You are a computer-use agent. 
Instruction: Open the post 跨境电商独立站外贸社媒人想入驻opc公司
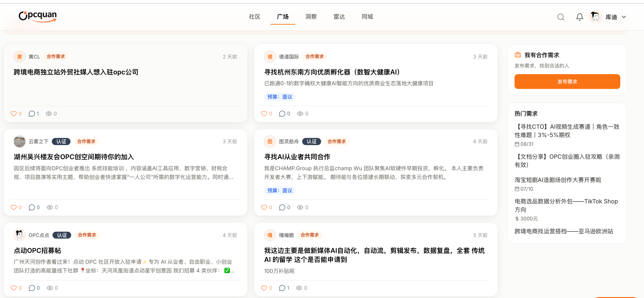[x=76, y=72]
